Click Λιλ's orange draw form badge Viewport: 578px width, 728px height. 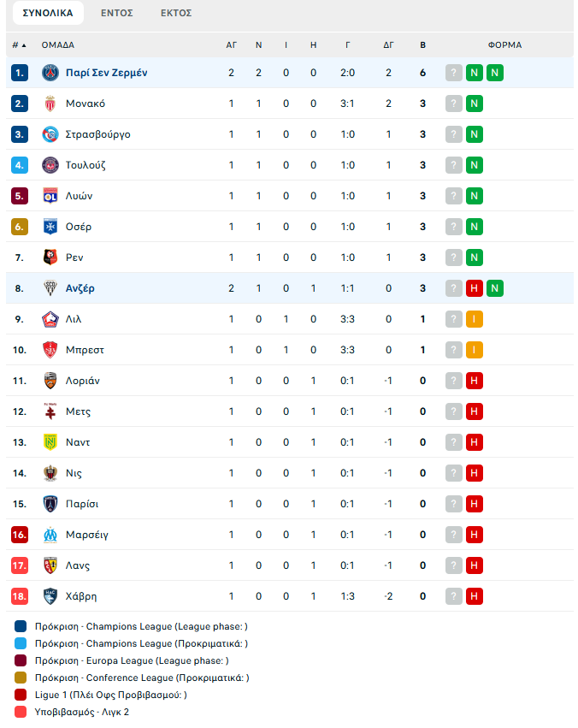coord(474,319)
